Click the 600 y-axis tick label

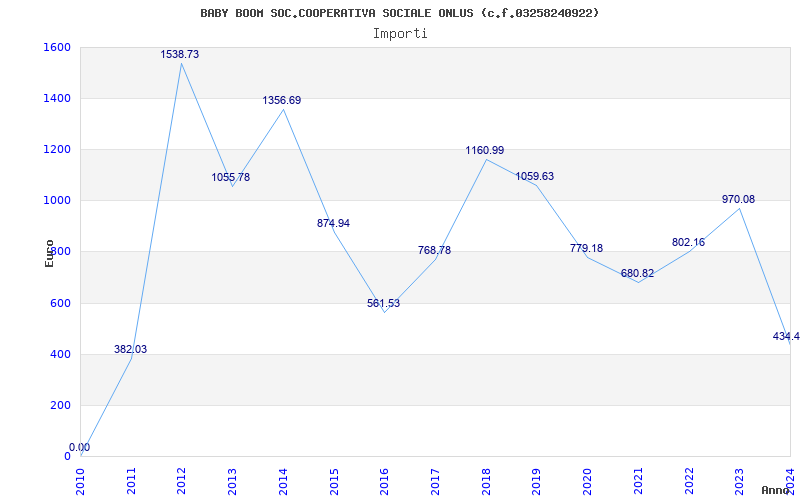[x=61, y=304]
